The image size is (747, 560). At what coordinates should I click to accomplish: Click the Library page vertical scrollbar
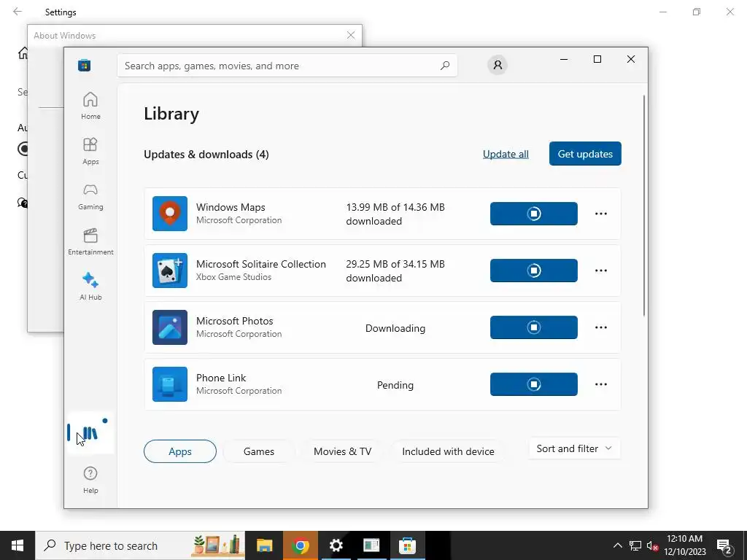click(644, 206)
